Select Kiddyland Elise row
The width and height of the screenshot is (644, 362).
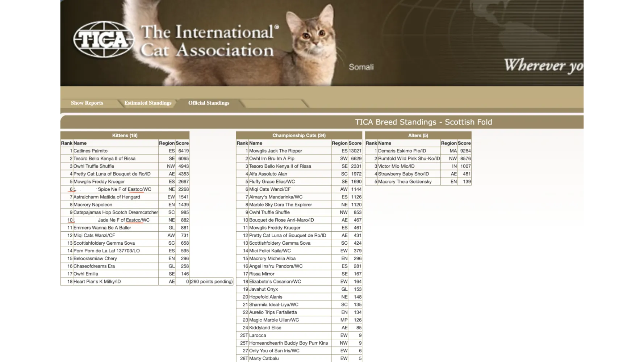click(x=299, y=328)
